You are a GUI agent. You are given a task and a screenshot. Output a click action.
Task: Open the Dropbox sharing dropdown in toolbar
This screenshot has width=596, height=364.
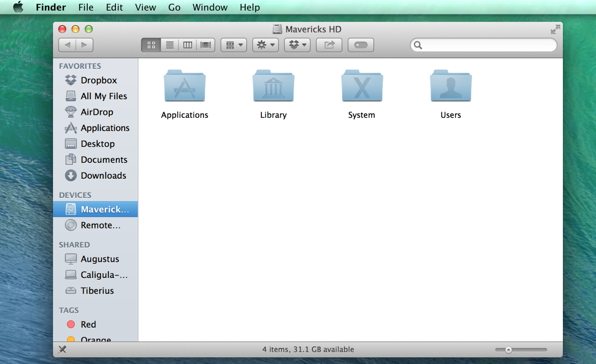pos(297,45)
